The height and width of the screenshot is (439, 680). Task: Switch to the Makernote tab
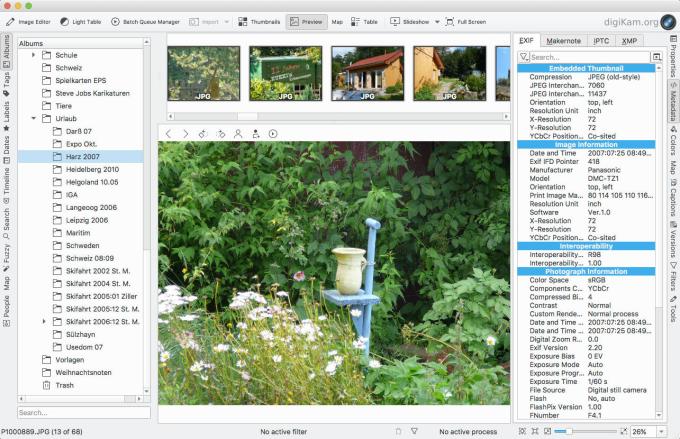(x=563, y=41)
